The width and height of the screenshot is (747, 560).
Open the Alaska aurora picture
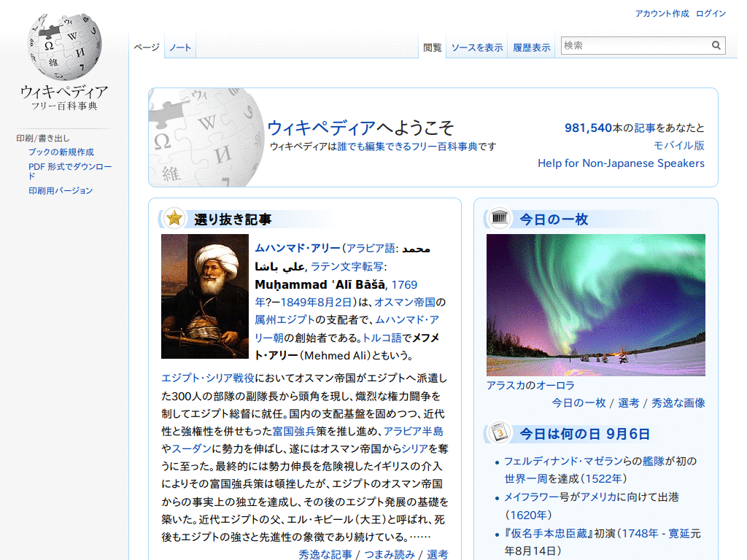595,305
